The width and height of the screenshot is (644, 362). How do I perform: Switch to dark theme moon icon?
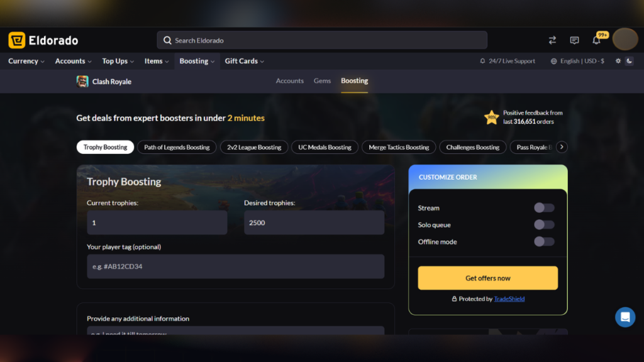pos(629,61)
